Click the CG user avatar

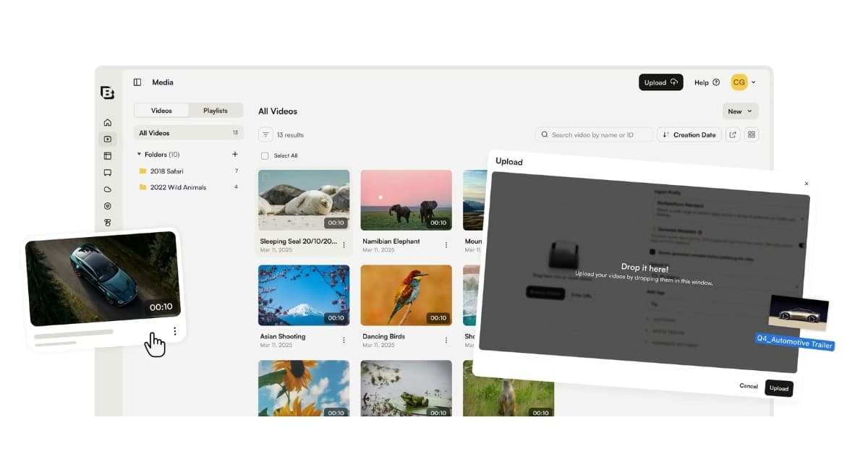739,82
